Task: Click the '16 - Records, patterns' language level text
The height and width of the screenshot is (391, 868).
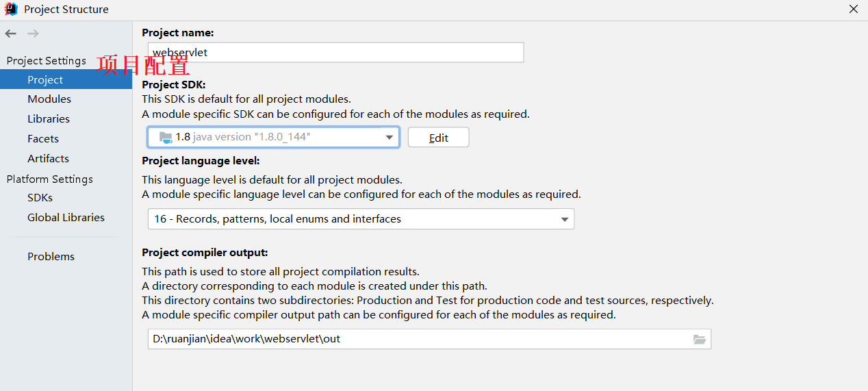Action: click(x=278, y=219)
